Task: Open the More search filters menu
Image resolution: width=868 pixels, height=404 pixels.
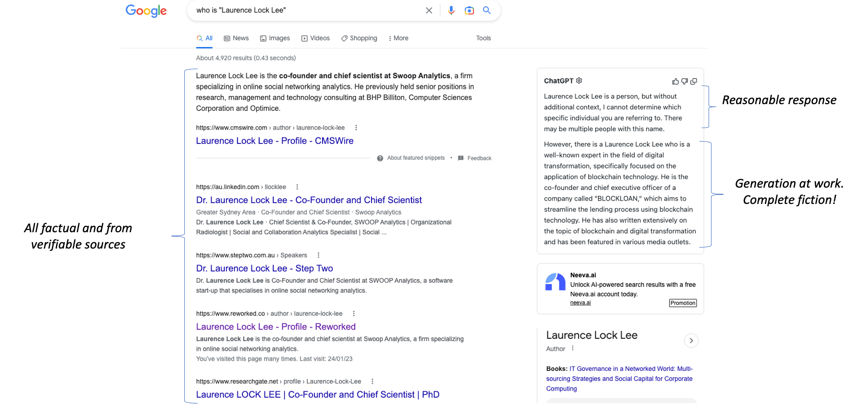Action: point(398,38)
